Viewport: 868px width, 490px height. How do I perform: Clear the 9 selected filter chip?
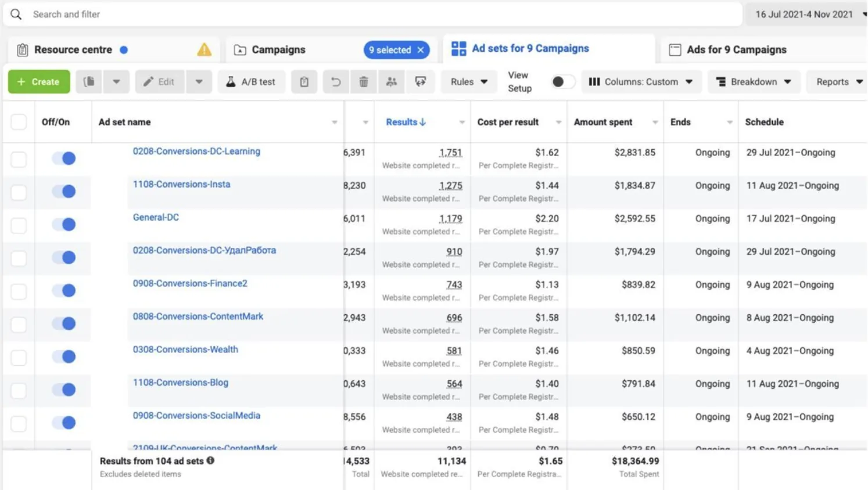click(x=421, y=50)
